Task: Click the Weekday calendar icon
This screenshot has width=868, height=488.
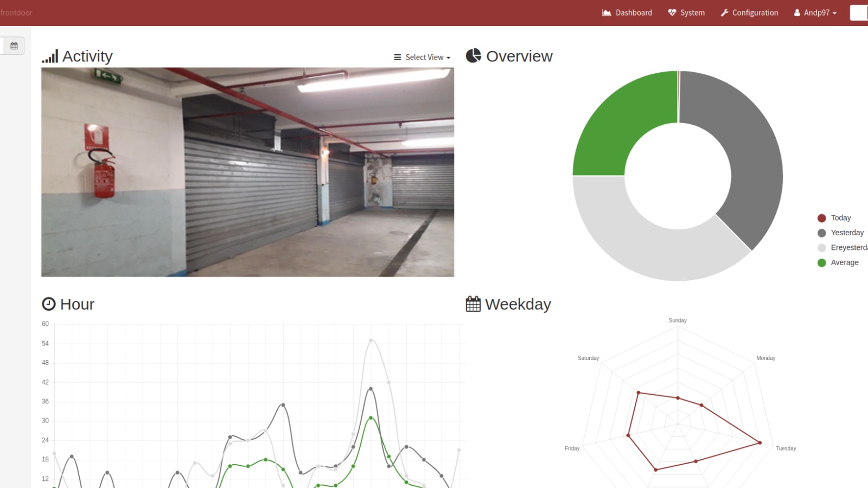Action: click(x=473, y=304)
